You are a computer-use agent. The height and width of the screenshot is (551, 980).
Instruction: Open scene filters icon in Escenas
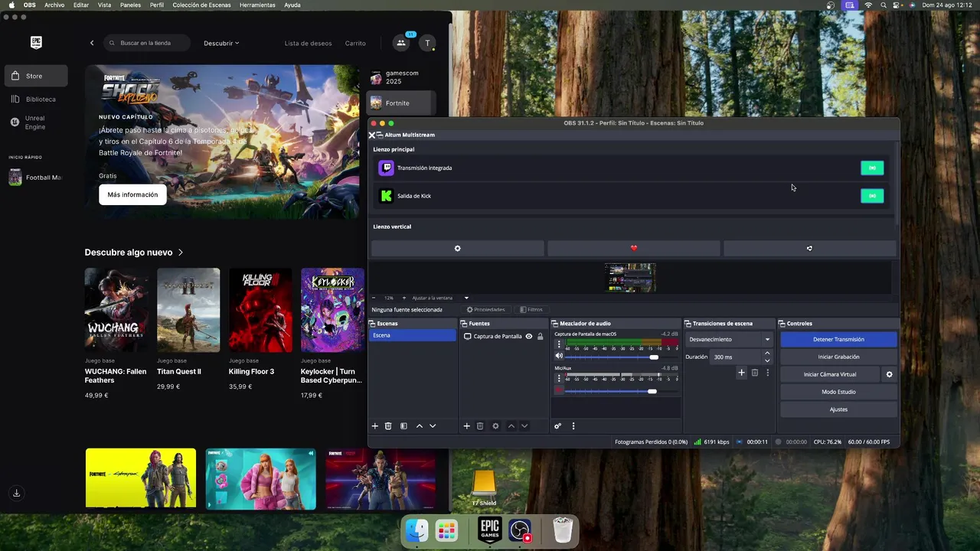(x=403, y=426)
